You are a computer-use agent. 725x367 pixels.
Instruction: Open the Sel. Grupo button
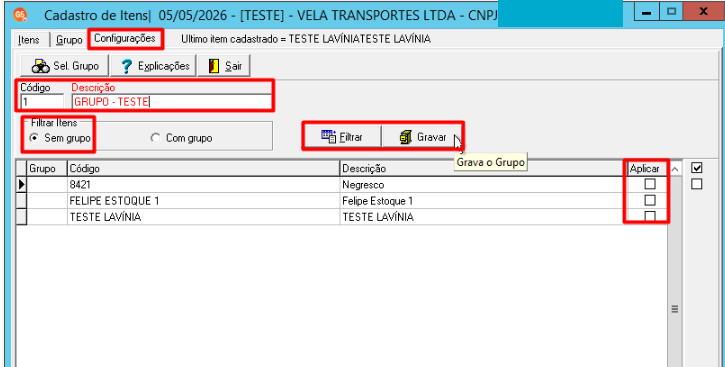coord(64,66)
